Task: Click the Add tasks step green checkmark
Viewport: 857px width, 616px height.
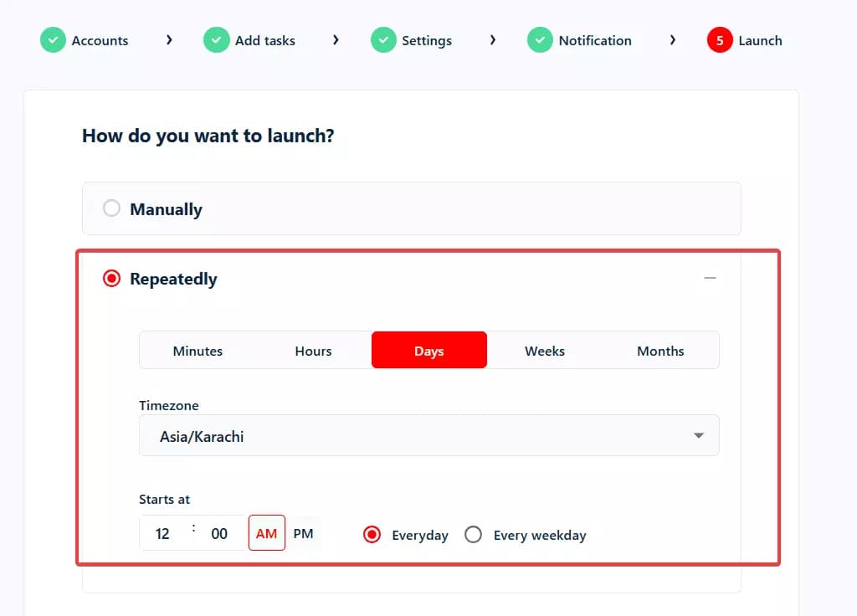Action: tap(217, 40)
